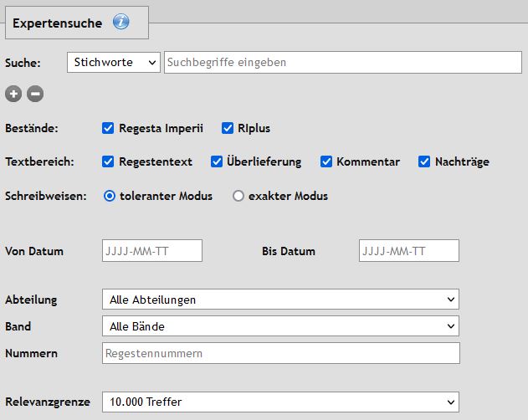Disable the Kommentar checkbox

[326, 161]
